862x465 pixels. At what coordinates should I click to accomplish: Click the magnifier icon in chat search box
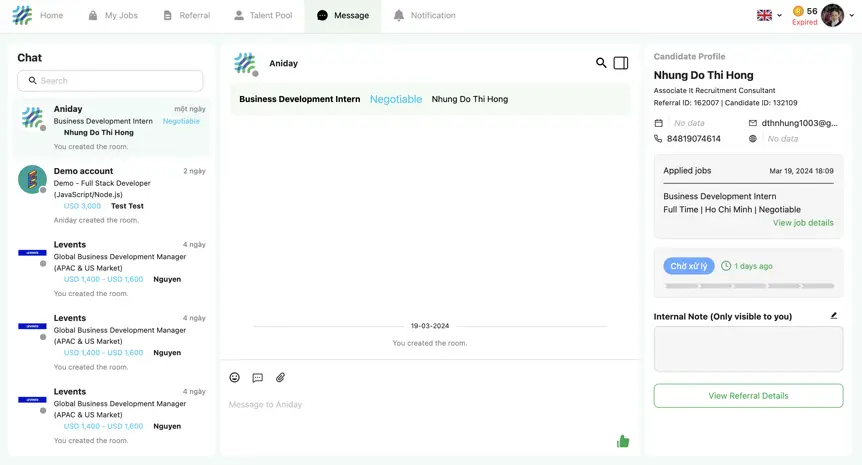click(x=32, y=80)
